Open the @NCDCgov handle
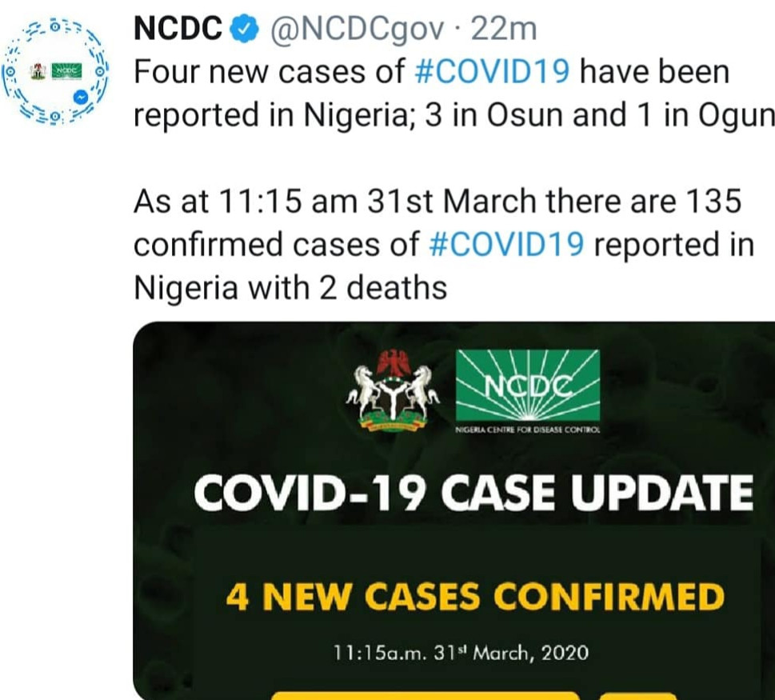Image resolution: width=775 pixels, height=700 pixels. point(357,30)
